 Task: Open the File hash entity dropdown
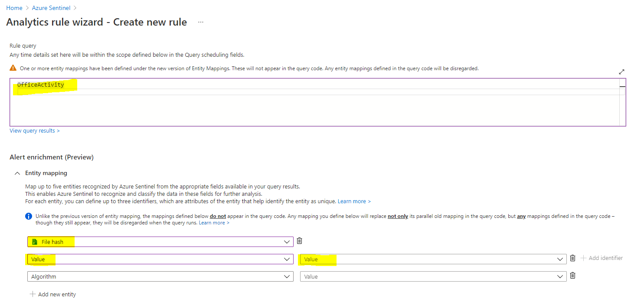pyautogui.click(x=286, y=241)
